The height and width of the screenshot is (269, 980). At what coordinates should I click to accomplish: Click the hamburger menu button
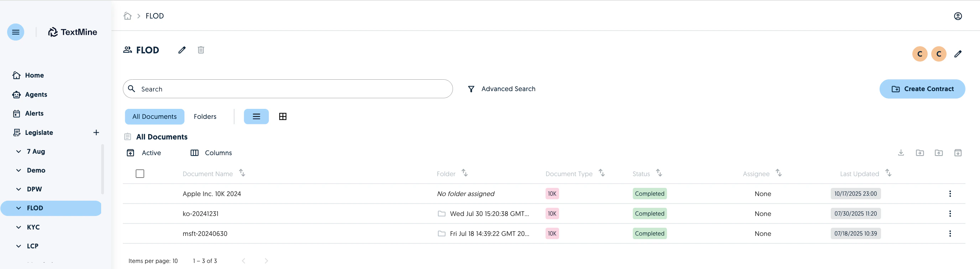pyautogui.click(x=16, y=32)
